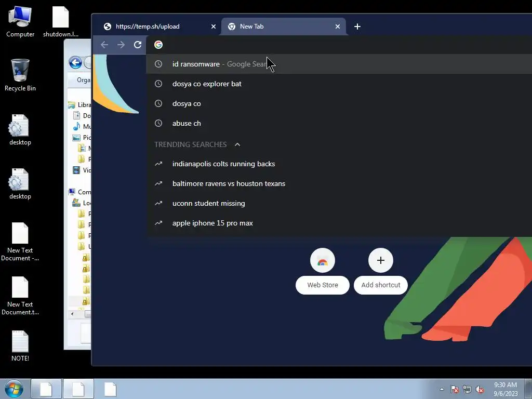Screen dimensions: 532x399
Task: Open the Windows Start menu
Action: click(x=14, y=389)
